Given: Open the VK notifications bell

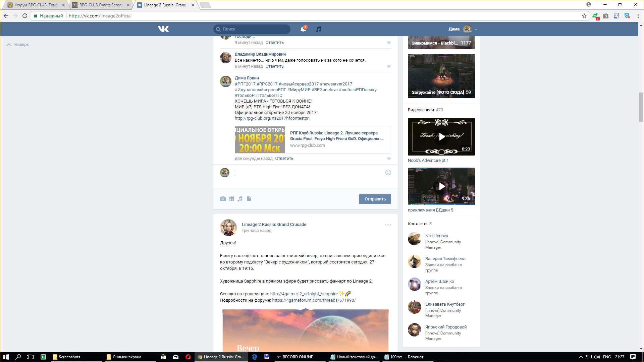Looking at the screenshot, I should pos(303,29).
